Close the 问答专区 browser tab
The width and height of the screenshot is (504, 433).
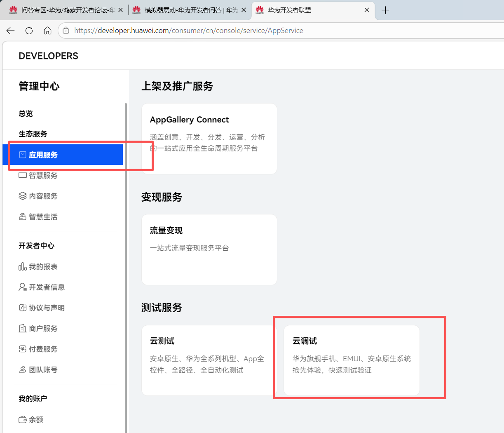(121, 10)
